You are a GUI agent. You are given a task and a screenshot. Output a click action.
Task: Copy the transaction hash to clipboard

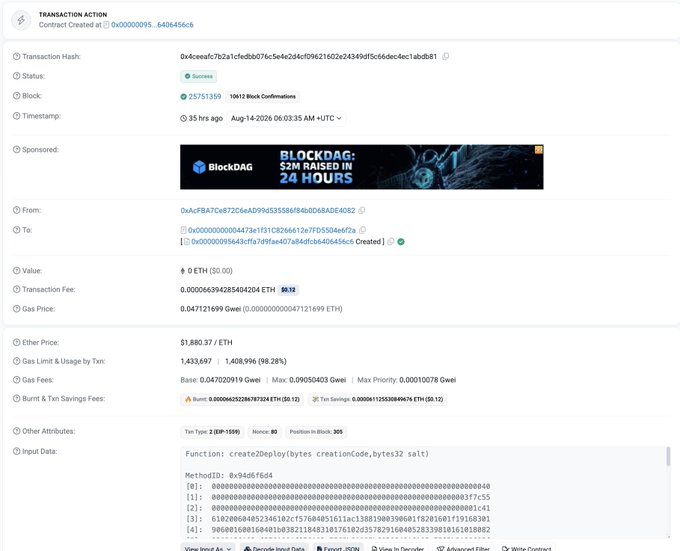[x=445, y=56]
